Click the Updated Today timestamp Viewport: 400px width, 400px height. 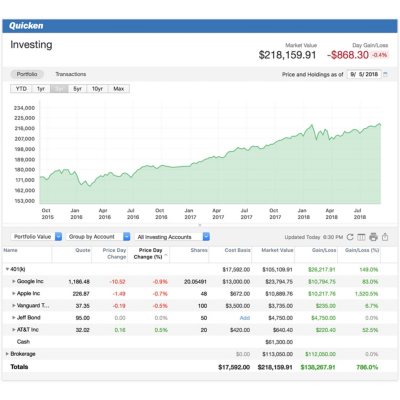[314, 237]
